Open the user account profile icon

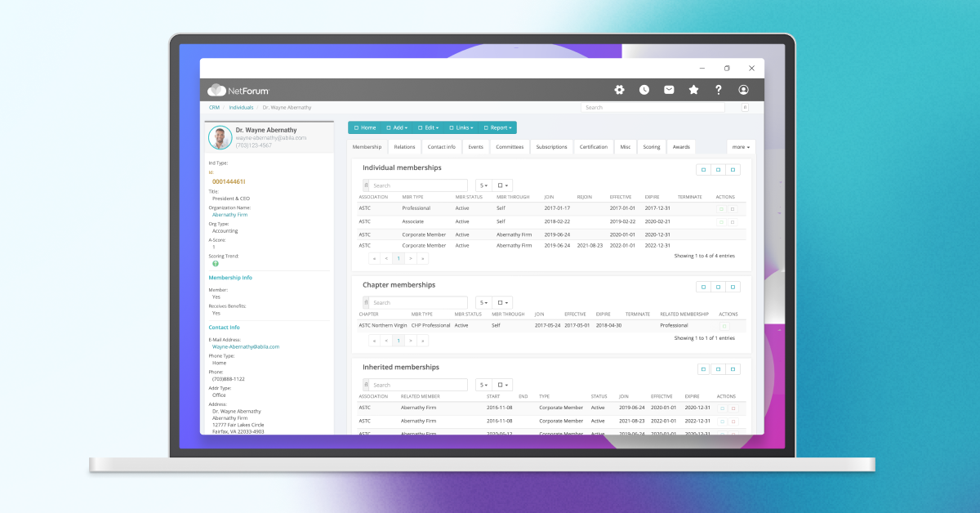[743, 90]
